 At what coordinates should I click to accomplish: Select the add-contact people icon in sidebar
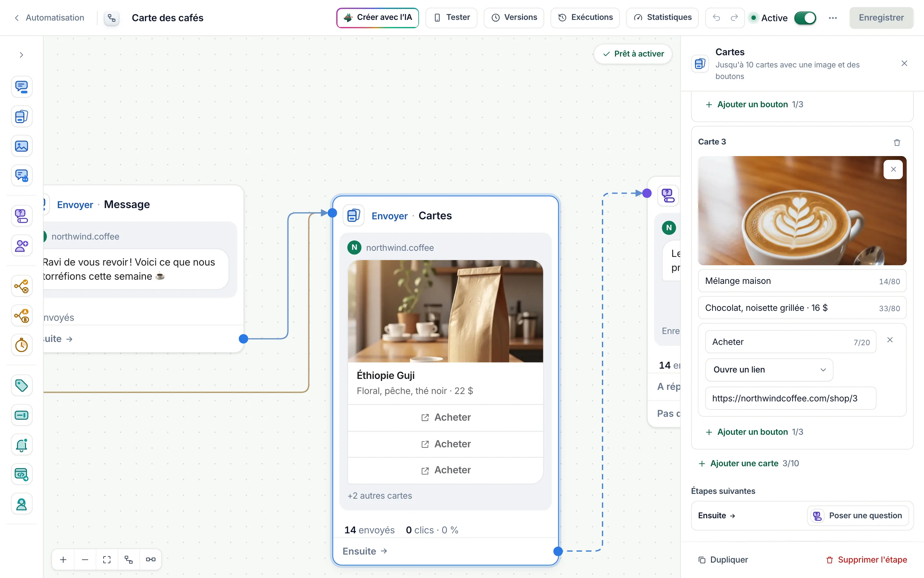(21, 245)
